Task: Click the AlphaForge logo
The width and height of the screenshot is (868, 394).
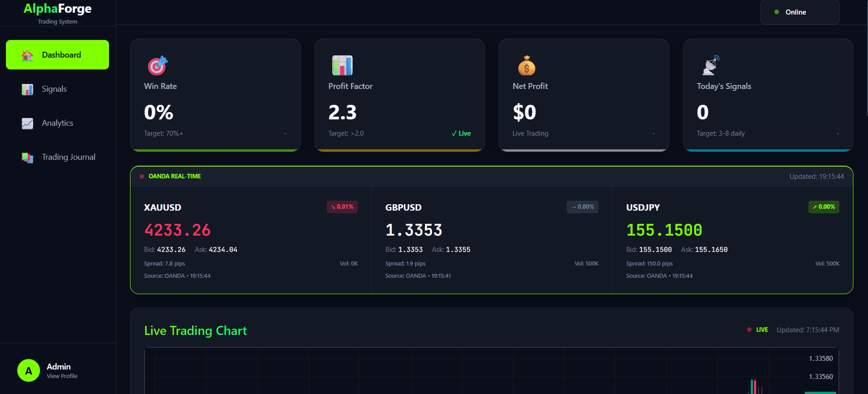Action: coord(57,9)
